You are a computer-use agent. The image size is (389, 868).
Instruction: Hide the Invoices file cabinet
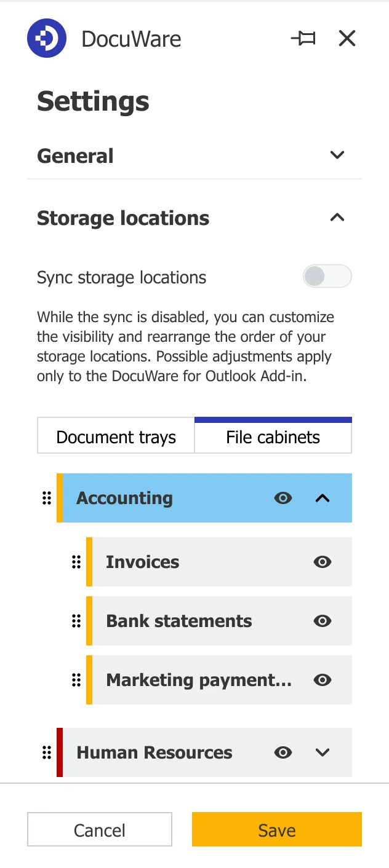[323, 561]
